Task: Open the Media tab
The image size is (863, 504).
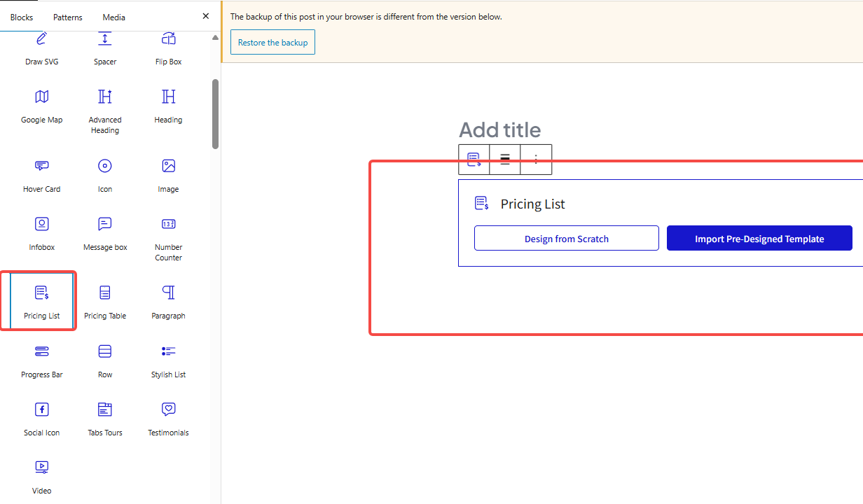Action: 114,17
